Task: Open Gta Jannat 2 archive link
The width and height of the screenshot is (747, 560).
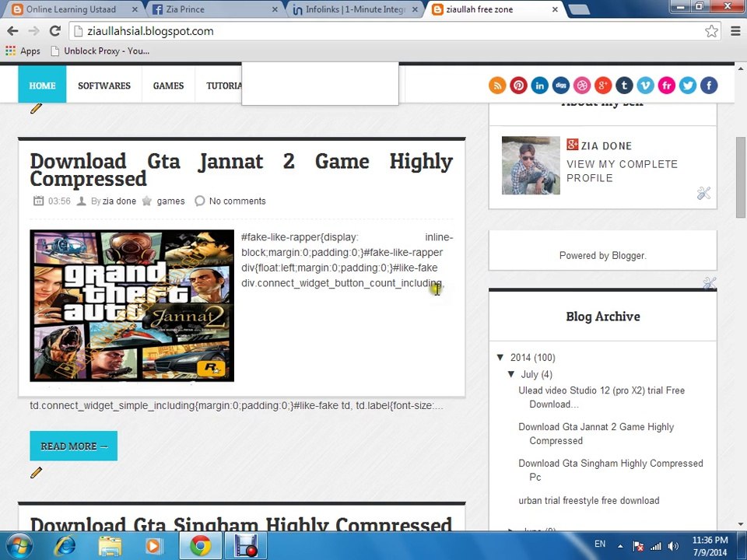Action: click(596, 434)
